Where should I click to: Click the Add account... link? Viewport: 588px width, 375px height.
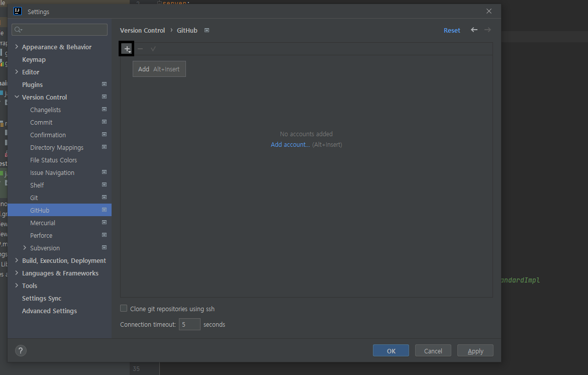(290, 145)
